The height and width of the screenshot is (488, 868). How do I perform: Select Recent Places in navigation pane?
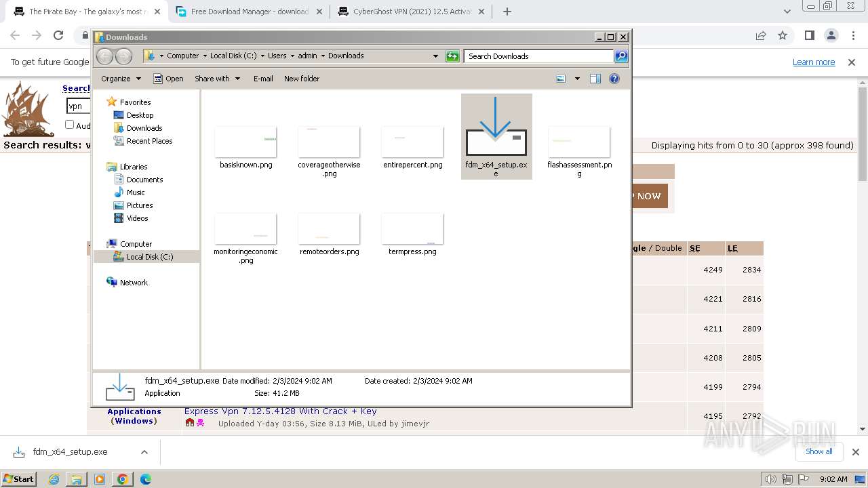tap(149, 141)
